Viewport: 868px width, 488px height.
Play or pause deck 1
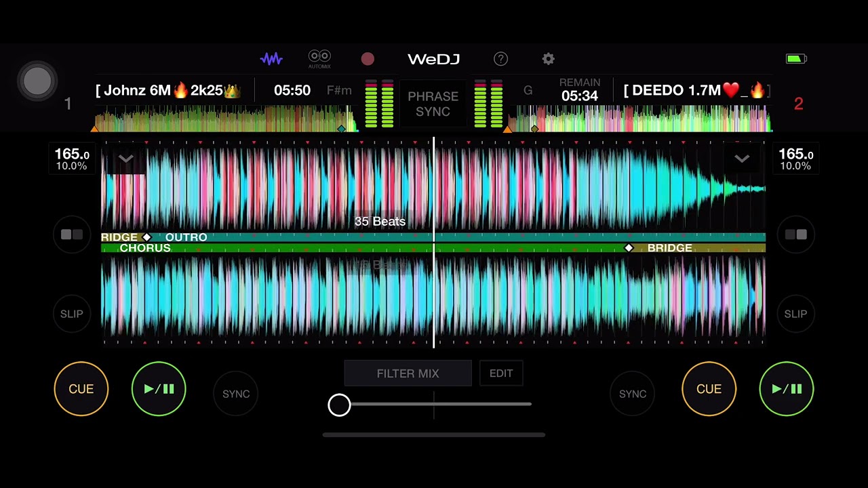[159, 389]
